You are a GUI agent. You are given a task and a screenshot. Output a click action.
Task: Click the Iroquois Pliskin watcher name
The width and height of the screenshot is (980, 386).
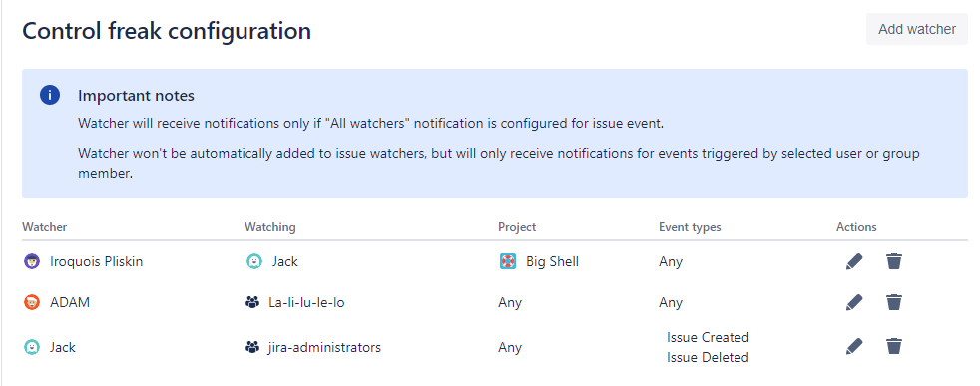(x=96, y=261)
